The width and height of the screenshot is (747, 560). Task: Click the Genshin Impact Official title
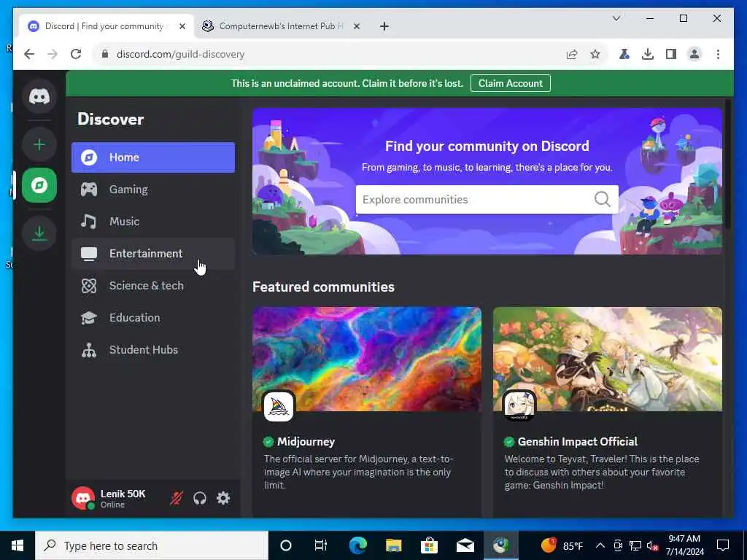click(x=578, y=441)
